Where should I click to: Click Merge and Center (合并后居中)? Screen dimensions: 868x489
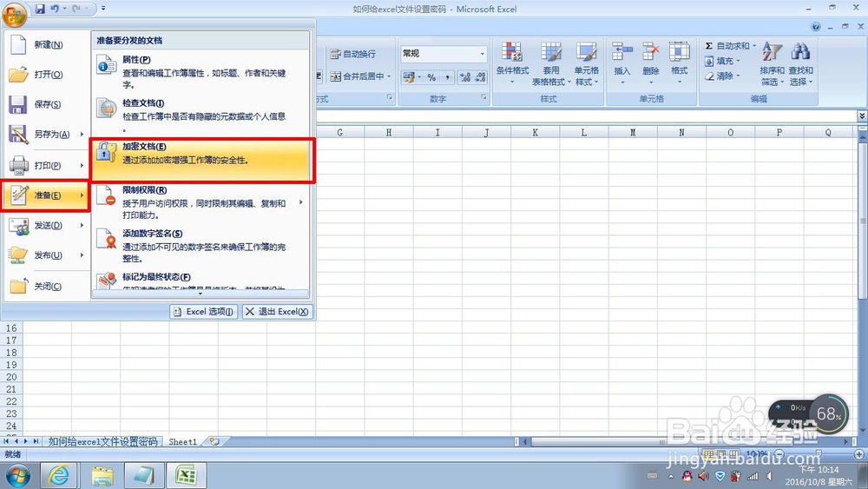pyautogui.click(x=357, y=76)
